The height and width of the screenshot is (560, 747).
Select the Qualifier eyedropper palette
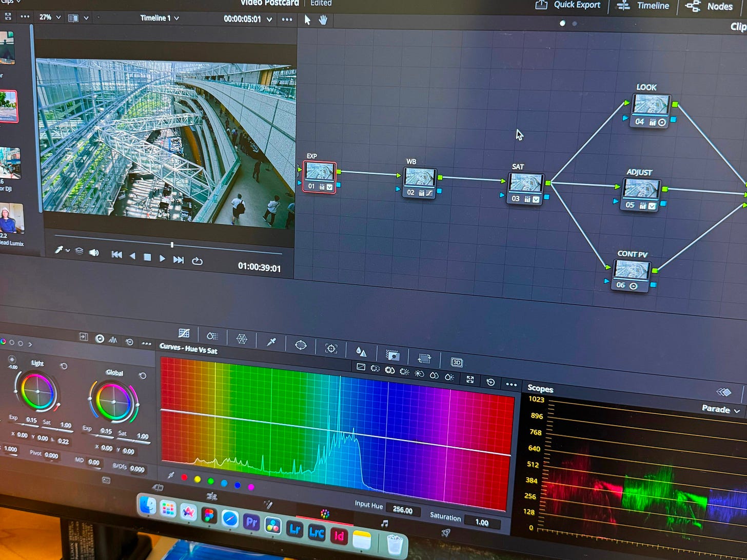click(x=271, y=342)
